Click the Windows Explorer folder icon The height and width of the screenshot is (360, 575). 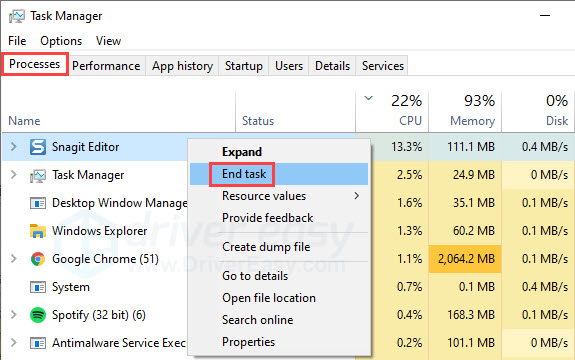click(38, 231)
